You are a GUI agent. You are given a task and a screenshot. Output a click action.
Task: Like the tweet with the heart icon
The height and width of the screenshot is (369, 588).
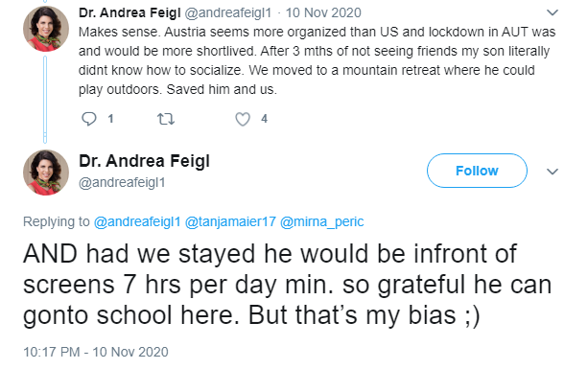[x=243, y=119]
